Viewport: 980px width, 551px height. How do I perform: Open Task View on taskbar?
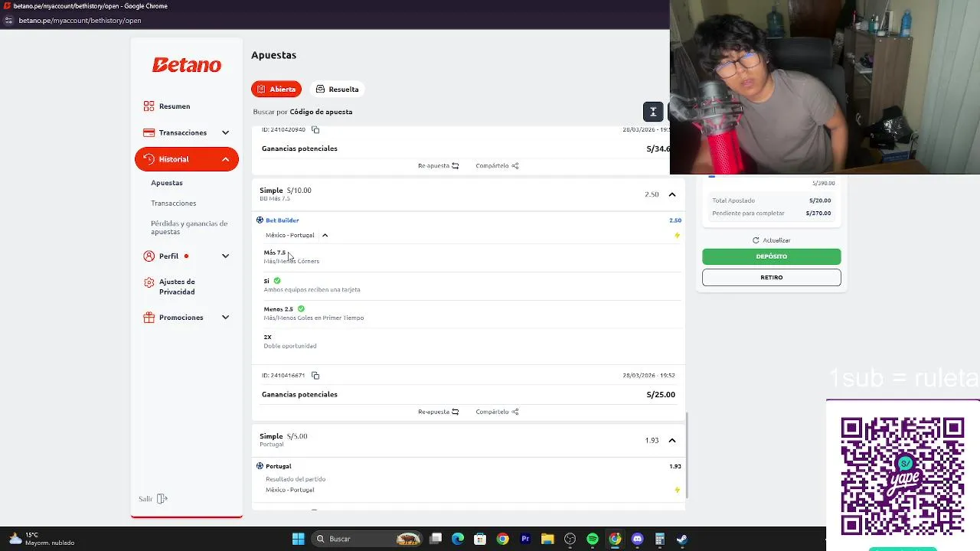(x=436, y=539)
